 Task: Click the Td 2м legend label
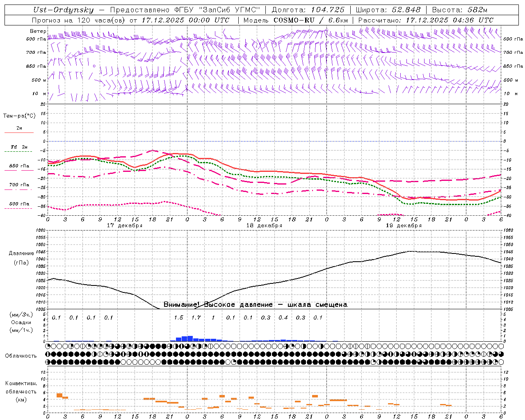[x=19, y=147]
